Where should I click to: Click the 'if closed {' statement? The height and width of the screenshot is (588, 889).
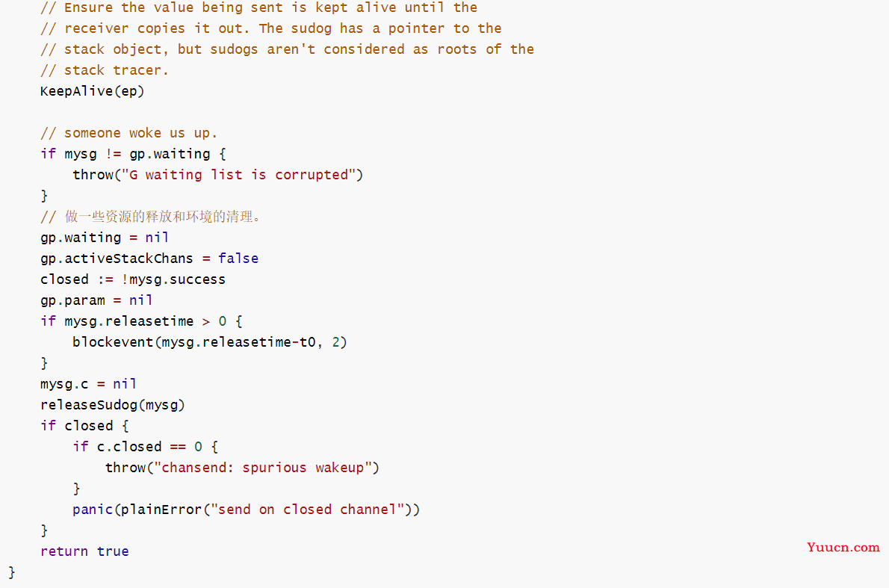[84, 426]
